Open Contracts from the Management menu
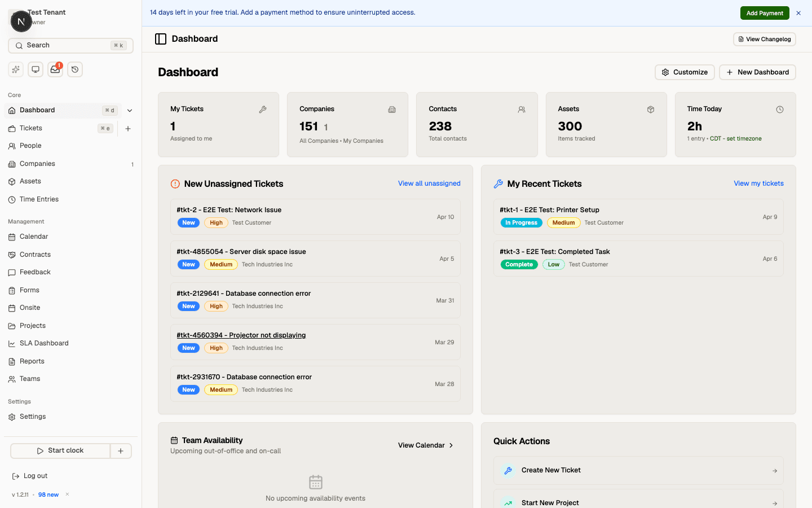The image size is (812, 508). 35,255
